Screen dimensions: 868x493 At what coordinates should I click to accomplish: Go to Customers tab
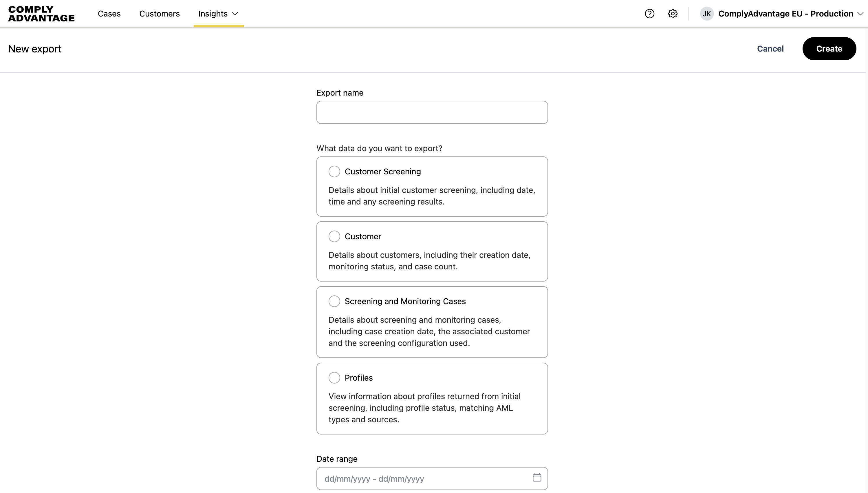pyautogui.click(x=160, y=14)
